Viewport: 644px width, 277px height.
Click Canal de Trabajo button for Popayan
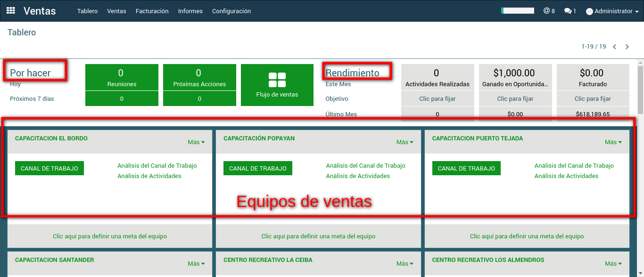click(x=258, y=168)
